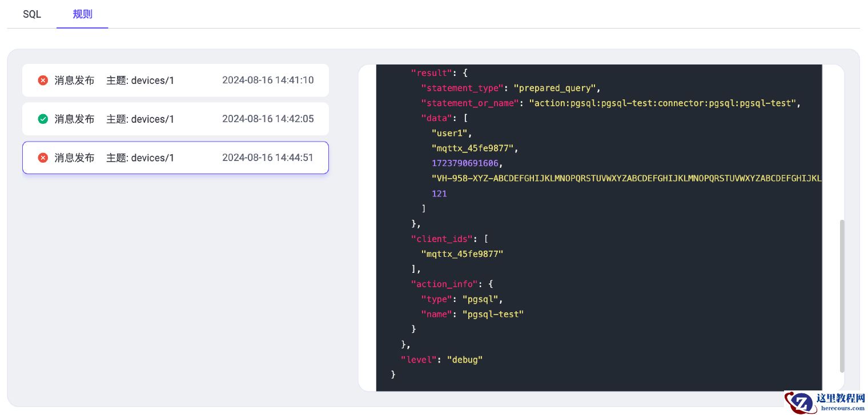This screenshot has width=868, height=415.
Task: Click green success icon of 14:42:05 entry
Action: 43,119
